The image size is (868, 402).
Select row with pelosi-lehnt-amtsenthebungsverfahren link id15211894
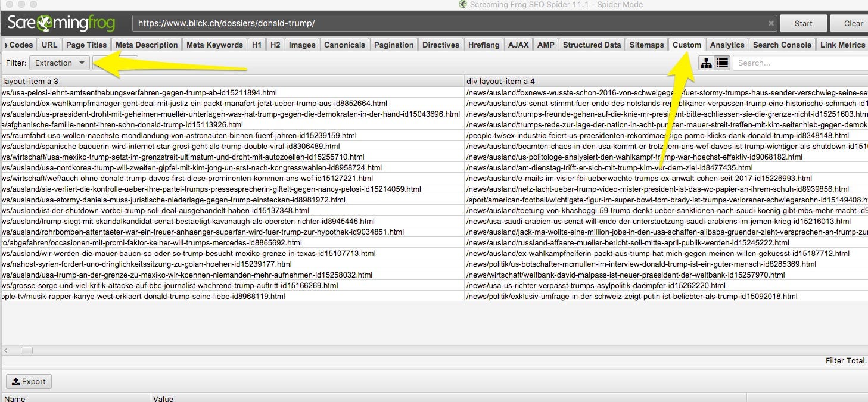(x=233, y=92)
